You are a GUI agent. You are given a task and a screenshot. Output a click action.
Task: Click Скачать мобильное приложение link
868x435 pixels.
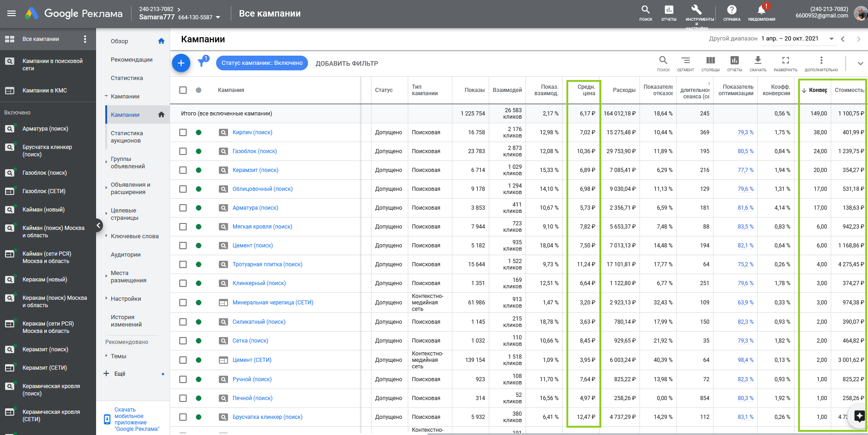137,419
